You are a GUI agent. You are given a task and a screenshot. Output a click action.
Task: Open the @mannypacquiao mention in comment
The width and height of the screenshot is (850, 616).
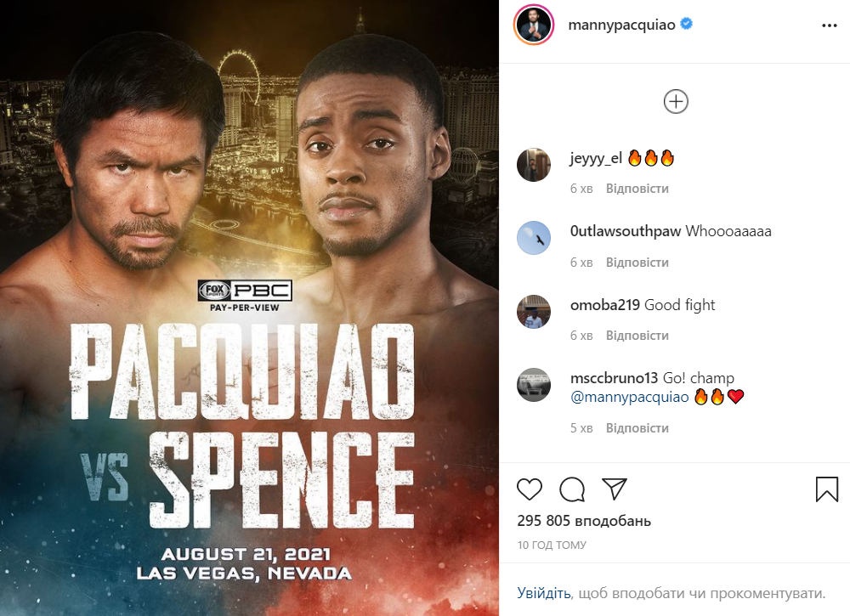630,397
